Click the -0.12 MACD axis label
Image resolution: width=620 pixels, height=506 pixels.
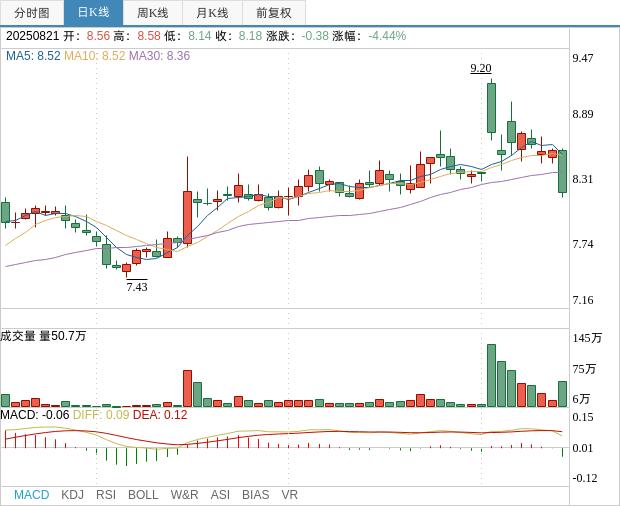[x=585, y=478]
